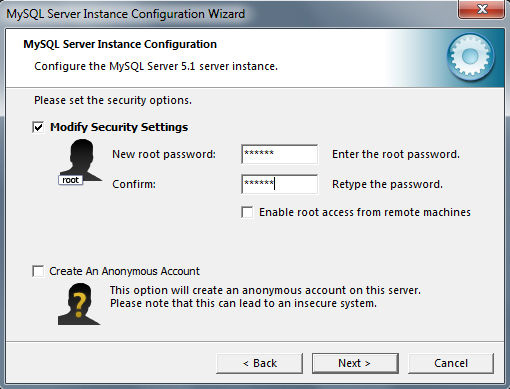Tick the Create An Anonymous Account checkbox
This screenshot has height=389, width=510.
(x=38, y=271)
